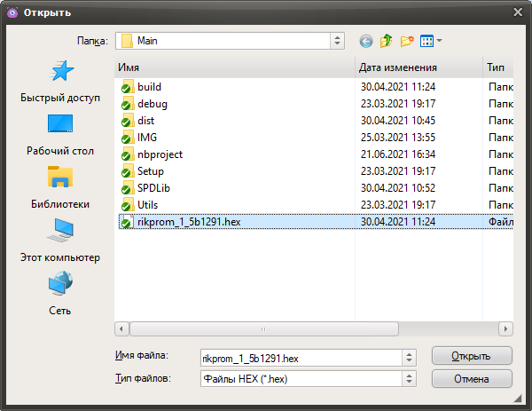This screenshot has width=532, height=411.
Task: Create a new folder
Action: click(407, 41)
